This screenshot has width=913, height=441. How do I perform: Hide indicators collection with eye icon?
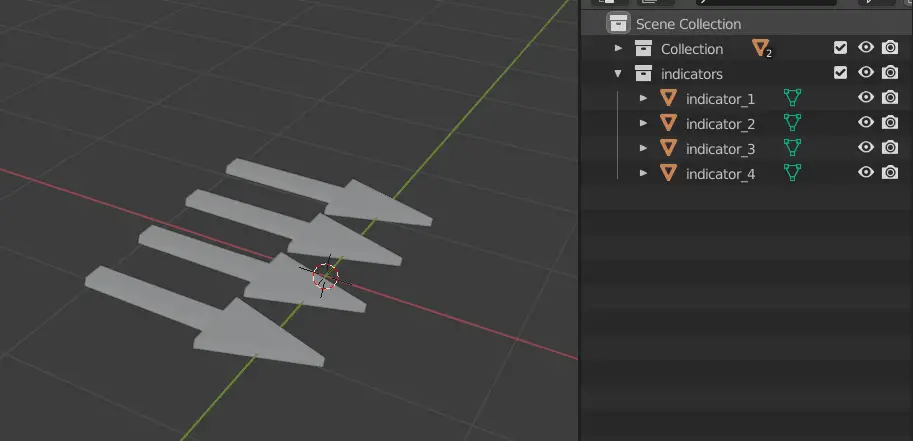coord(866,73)
